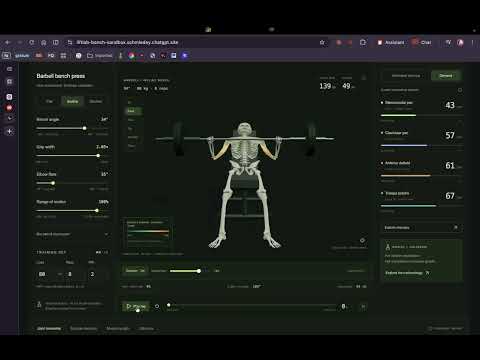The width and height of the screenshot is (480, 360).
Task: Select the Decline bench option
Action: tap(96, 101)
